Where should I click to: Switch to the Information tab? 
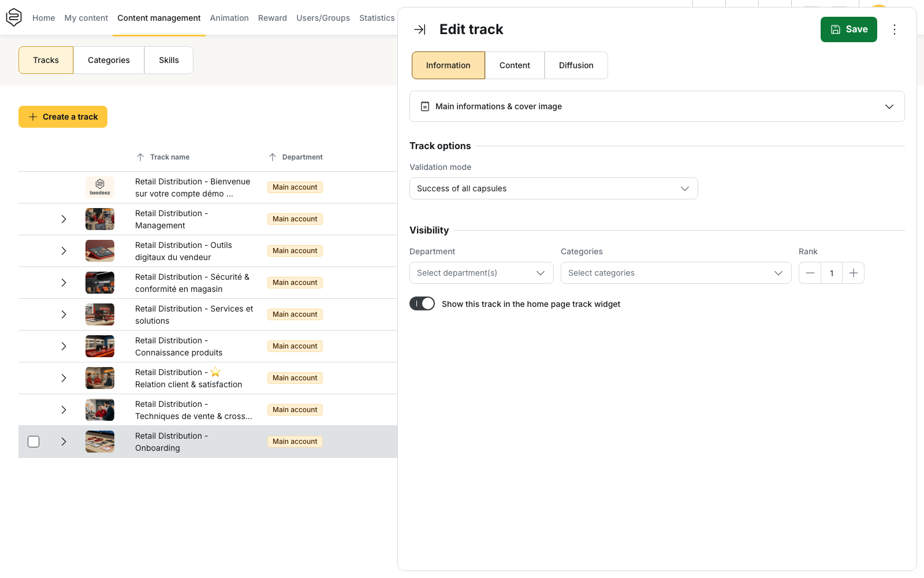tap(448, 65)
